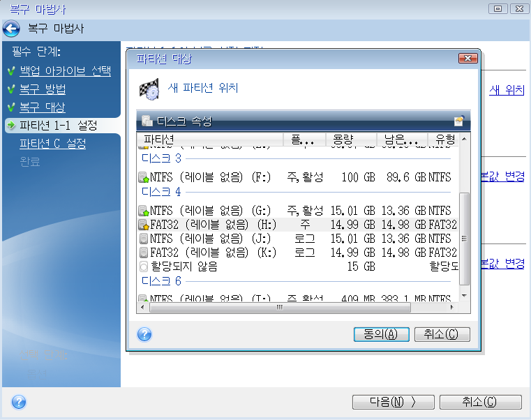Viewport: 531px width, 420px height.
Task: Open the 파티션 C 설정 step
Action: 53,144
